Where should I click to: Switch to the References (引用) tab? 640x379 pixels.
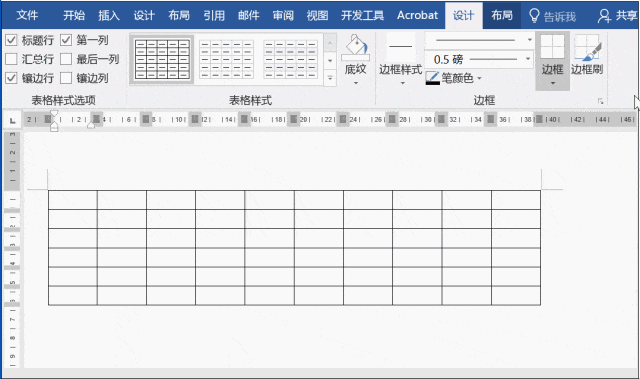pos(214,16)
